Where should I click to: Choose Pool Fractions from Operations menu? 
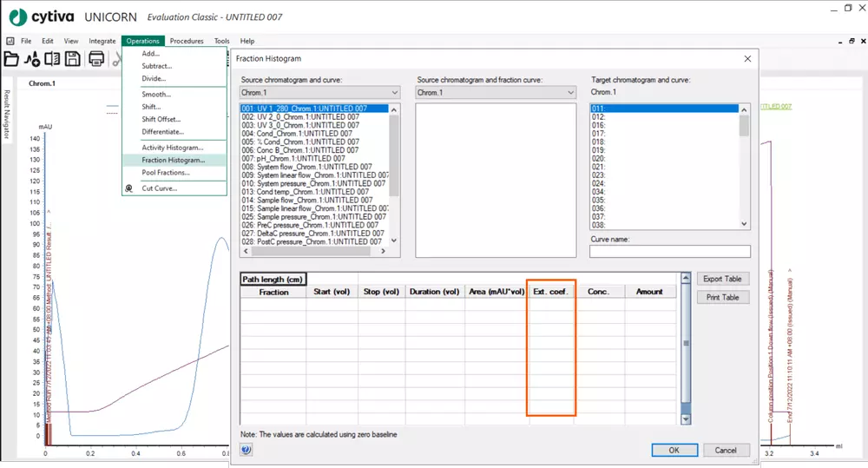(x=166, y=173)
